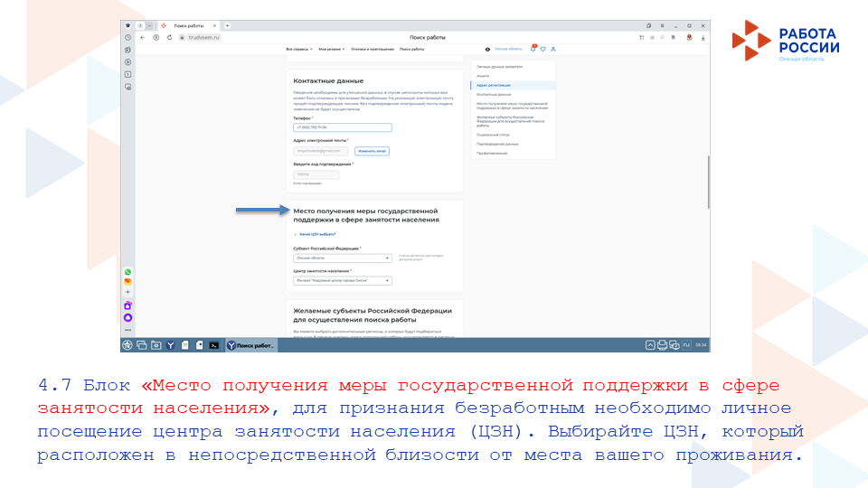Image resolution: width=868 pixels, height=488 pixels.
Task: Open favorites via the heart icon
Action: (542, 49)
